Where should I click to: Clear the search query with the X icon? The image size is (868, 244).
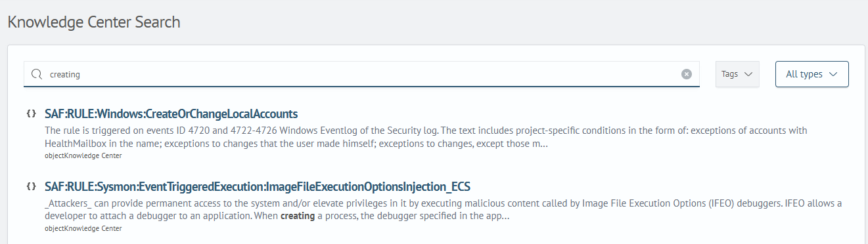click(x=687, y=74)
